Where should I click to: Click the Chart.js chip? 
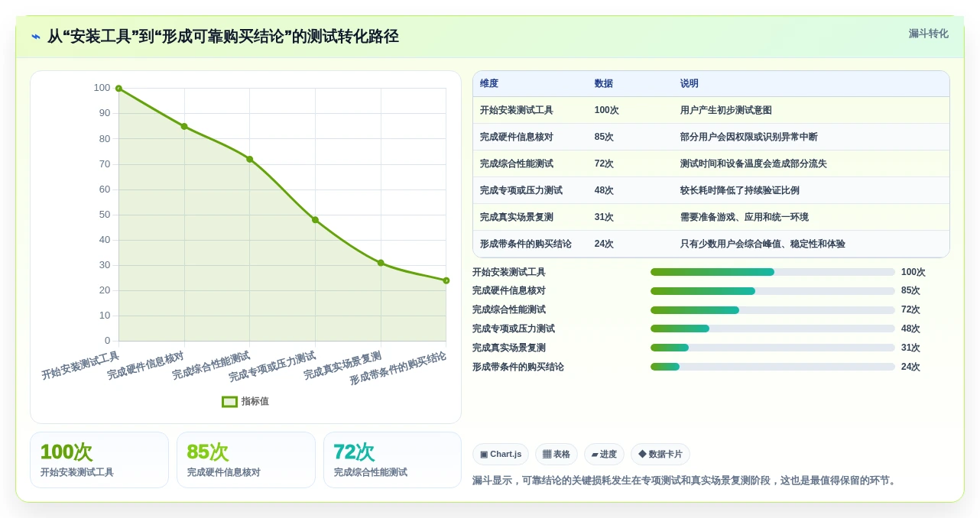(x=501, y=455)
